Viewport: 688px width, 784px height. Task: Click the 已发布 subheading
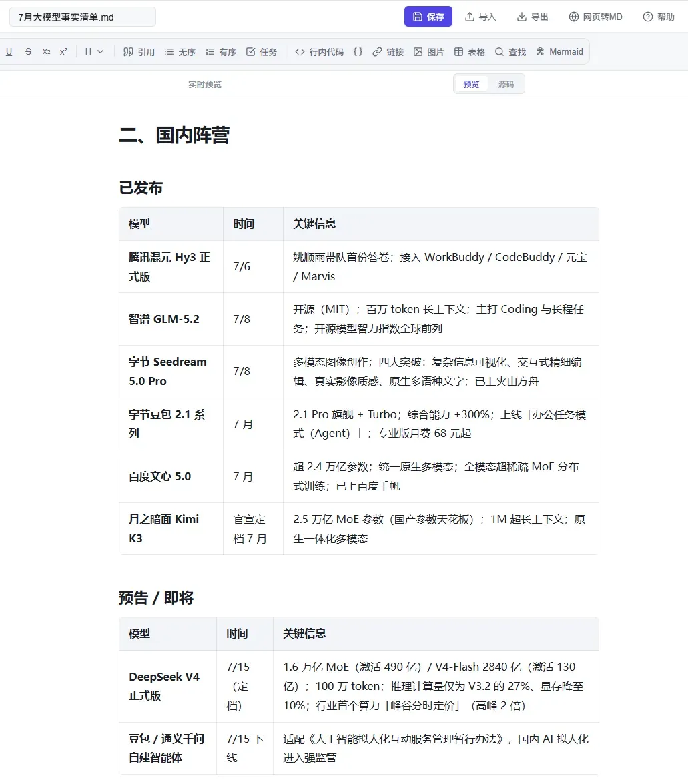click(141, 187)
